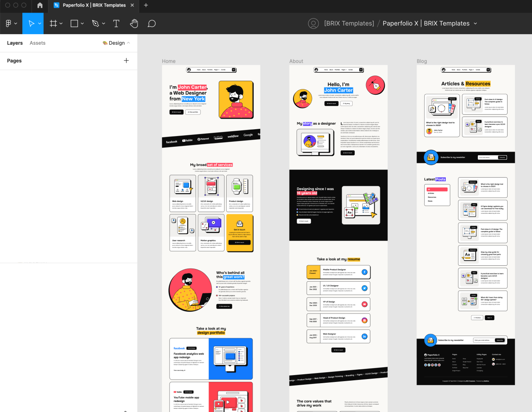This screenshot has width=532, height=412.
Task: Activate the Hand tool
Action: tap(134, 24)
